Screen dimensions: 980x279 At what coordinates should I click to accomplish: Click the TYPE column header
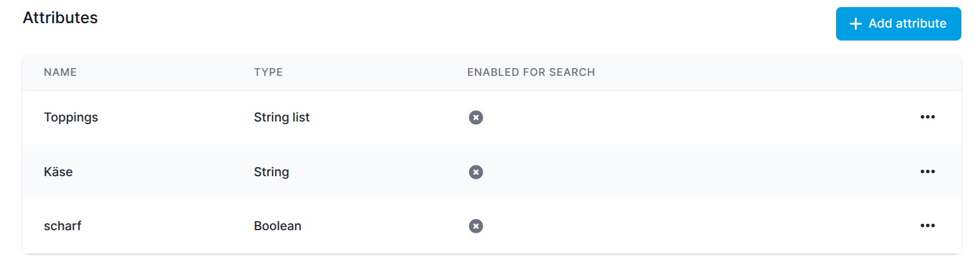coord(269,72)
